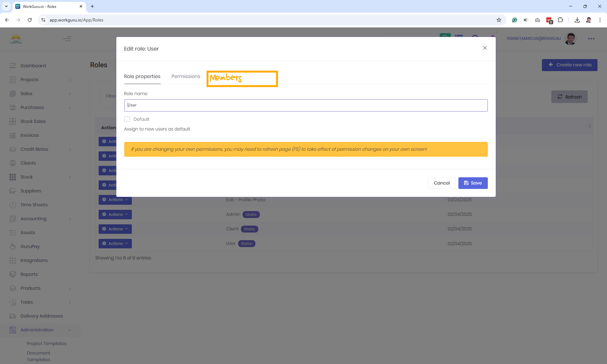Open the three-dots menu beside profile
Image resolution: width=607 pixels, height=364 pixels.
click(x=591, y=39)
